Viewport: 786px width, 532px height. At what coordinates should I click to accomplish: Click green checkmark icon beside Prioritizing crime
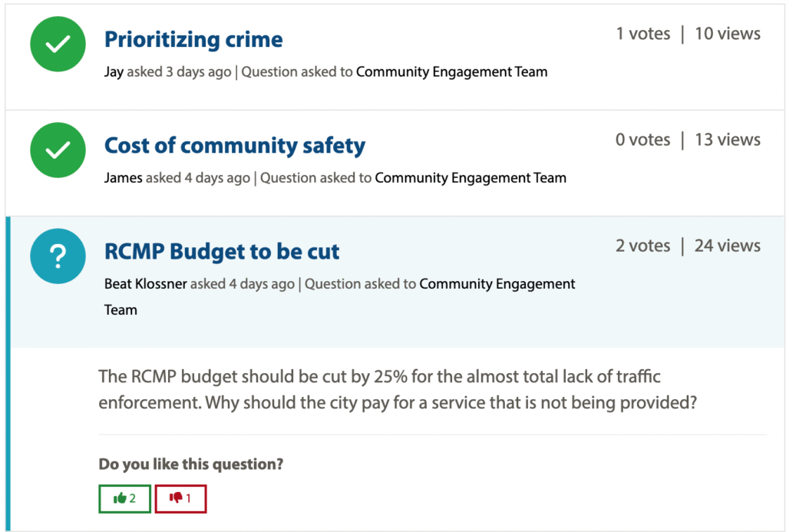[58, 45]
